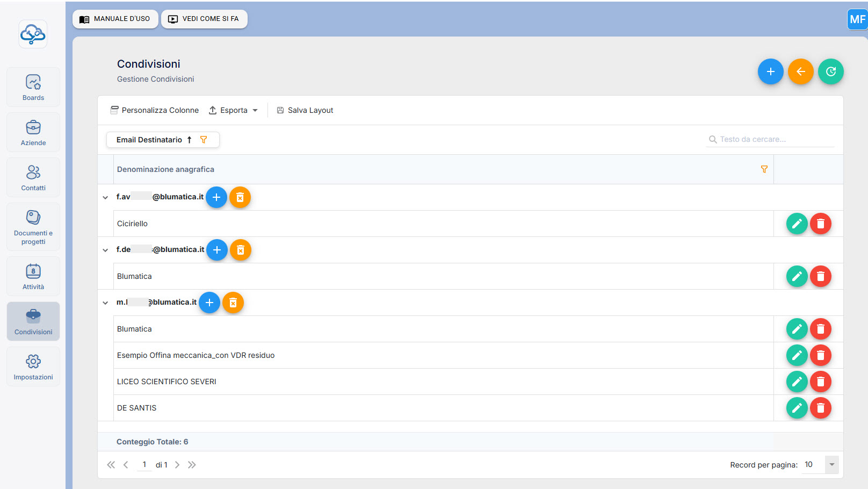Image resolution: width=868 pixels, height=489 pixels.
Task: Collapse the f.de email group
Action: point(105,250)
